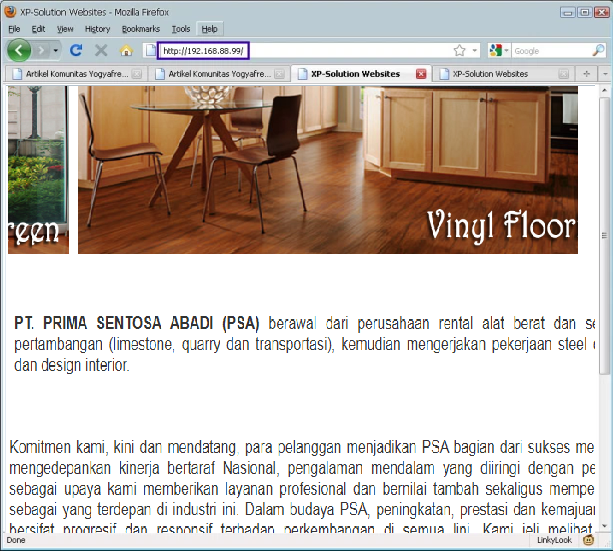This screenshot has height=551, width=613.
Task: Click the Stop loading X icon
Action: 101,50
